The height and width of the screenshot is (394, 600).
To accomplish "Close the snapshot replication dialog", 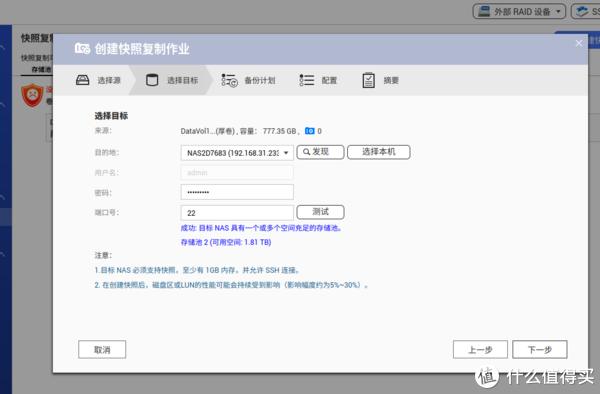I will pyautogui.click(x=579, y=44).
